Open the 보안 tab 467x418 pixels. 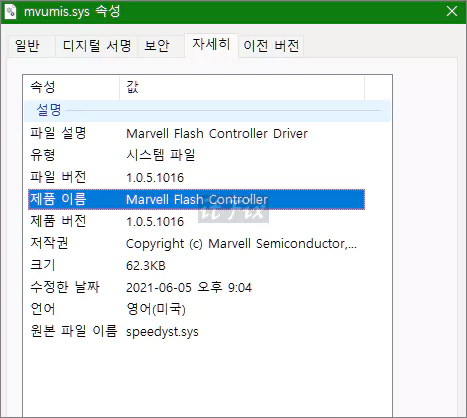click(160, 46)
